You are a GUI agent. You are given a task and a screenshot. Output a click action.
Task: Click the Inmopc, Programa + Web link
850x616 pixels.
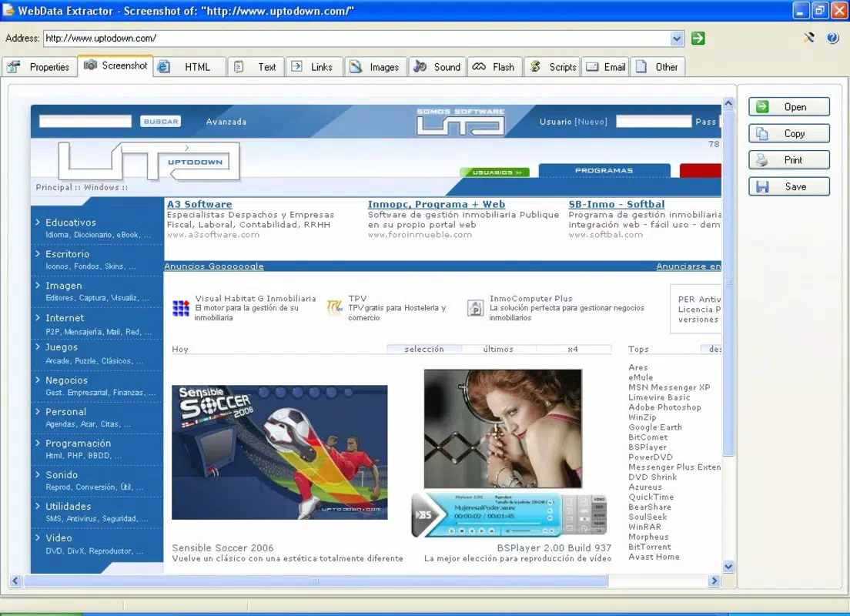tap(437, 204)
